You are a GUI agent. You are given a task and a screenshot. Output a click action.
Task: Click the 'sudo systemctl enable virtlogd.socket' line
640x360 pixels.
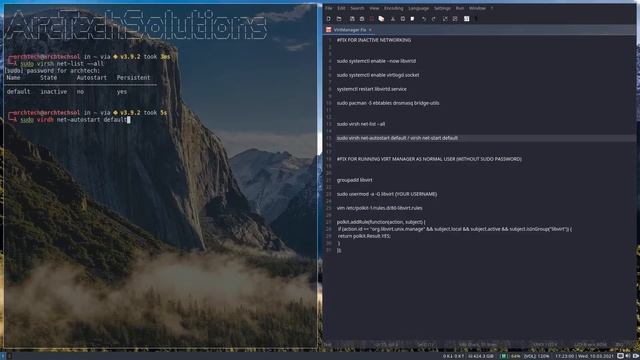tap(378, 75)
